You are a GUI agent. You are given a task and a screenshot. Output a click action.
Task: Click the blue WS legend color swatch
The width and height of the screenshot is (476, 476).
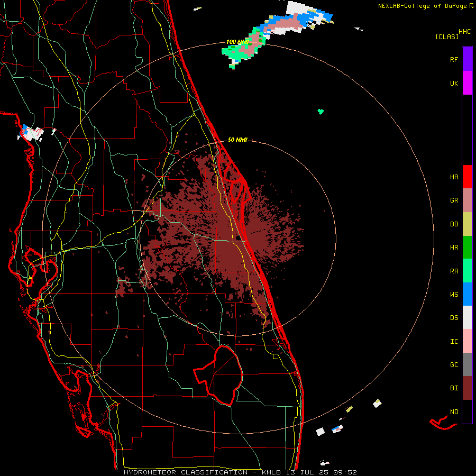tap(467, 294)
